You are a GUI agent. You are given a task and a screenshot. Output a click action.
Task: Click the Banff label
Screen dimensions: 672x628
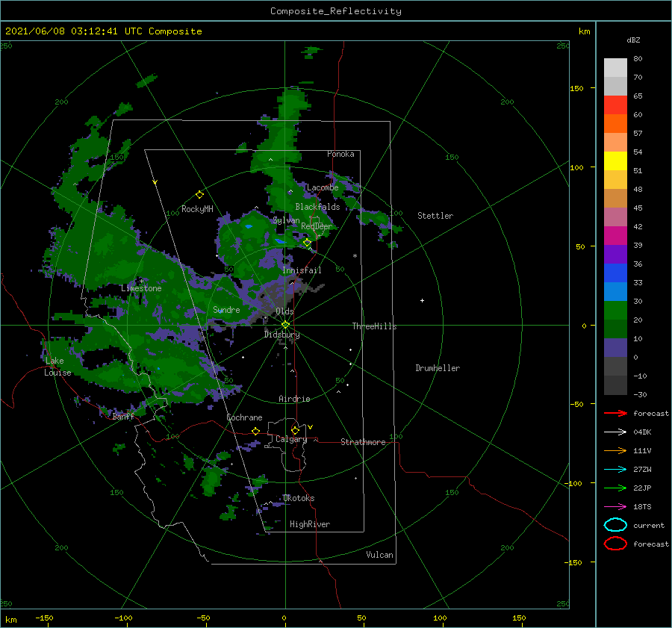(123, 416)
